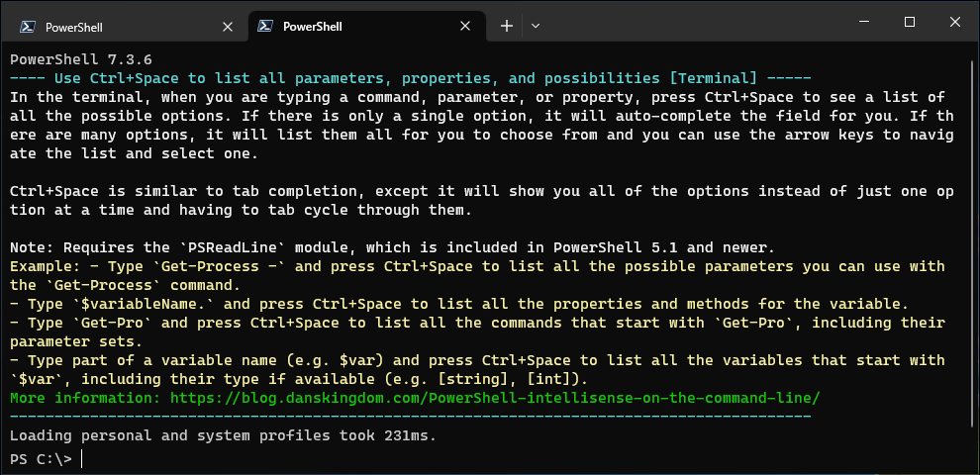This screenshot has width=980, height=475.
Task: Minimize the terminal window
Action: point(864,22)
